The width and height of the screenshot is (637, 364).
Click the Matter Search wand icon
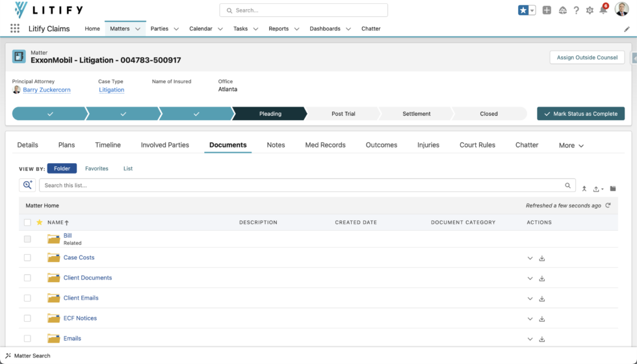(8, 356)
